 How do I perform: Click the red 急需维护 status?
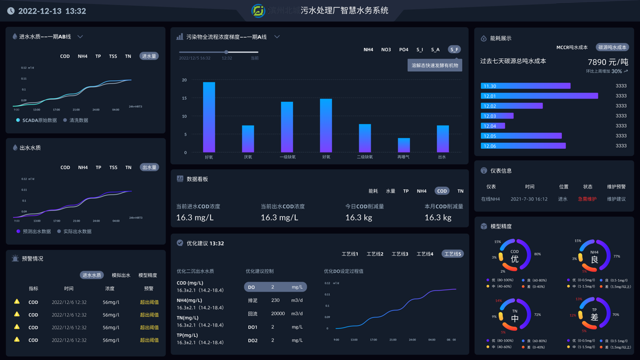587,199
